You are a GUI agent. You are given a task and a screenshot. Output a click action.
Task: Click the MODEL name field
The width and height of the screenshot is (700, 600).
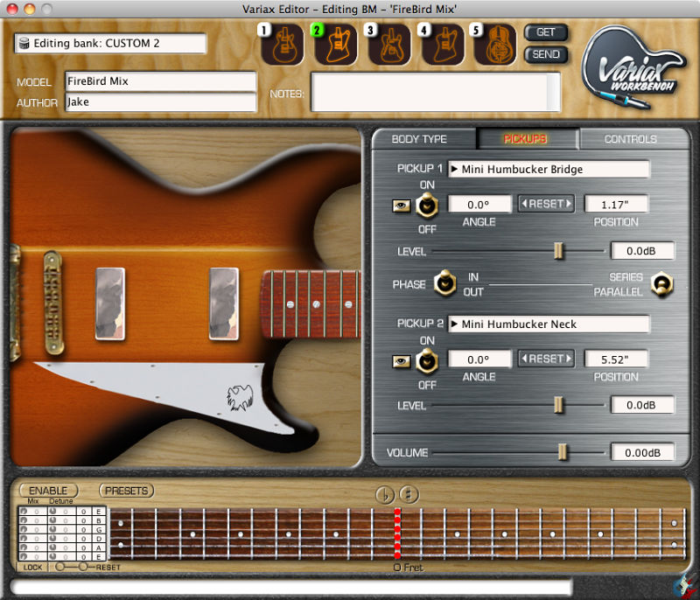161,81
